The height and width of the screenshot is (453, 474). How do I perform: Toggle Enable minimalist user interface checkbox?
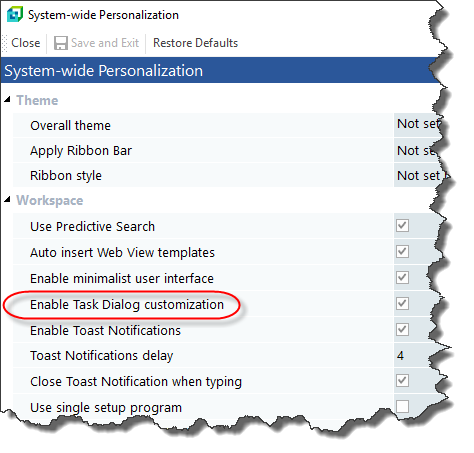coord(403,278)
